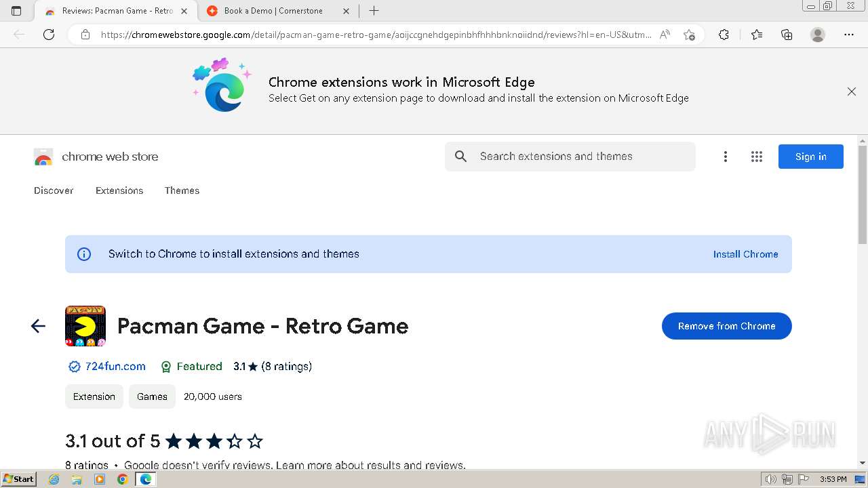This screenshot has width=868, height=488.
Task: Click the taskbar clock 3:53 PM
Action: (x=833, y=479)
